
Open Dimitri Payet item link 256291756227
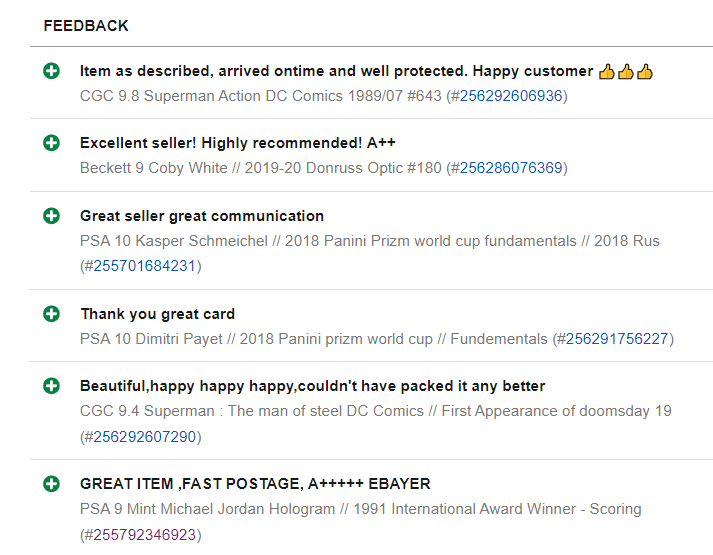pyautogui.click(x=617, y=339)
